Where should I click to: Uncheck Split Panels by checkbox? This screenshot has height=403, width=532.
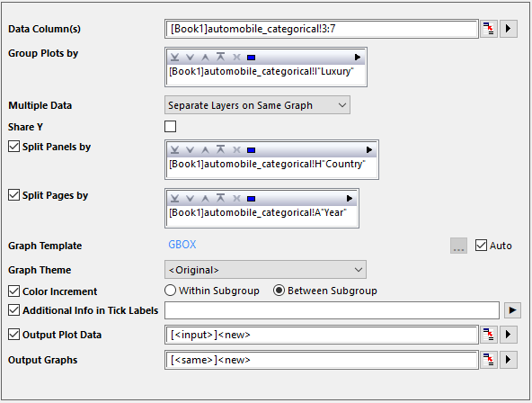tap(13, 147)
